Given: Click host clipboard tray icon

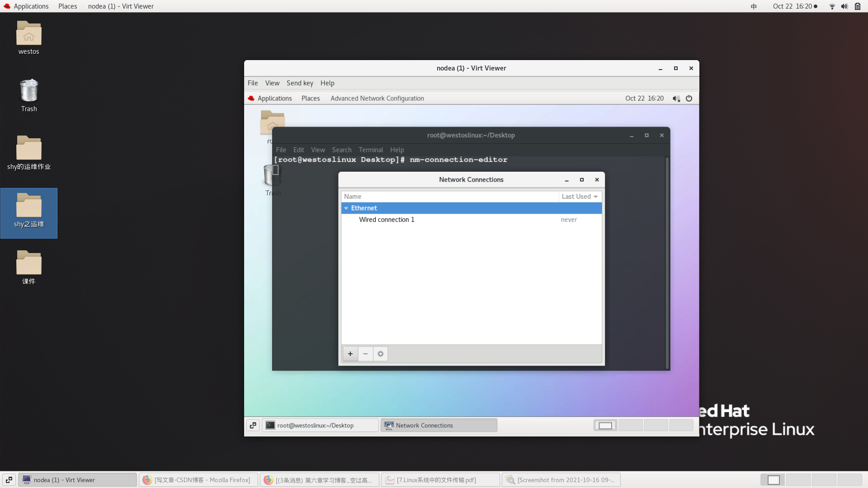Looking at the screenshot, I should 858,6.
